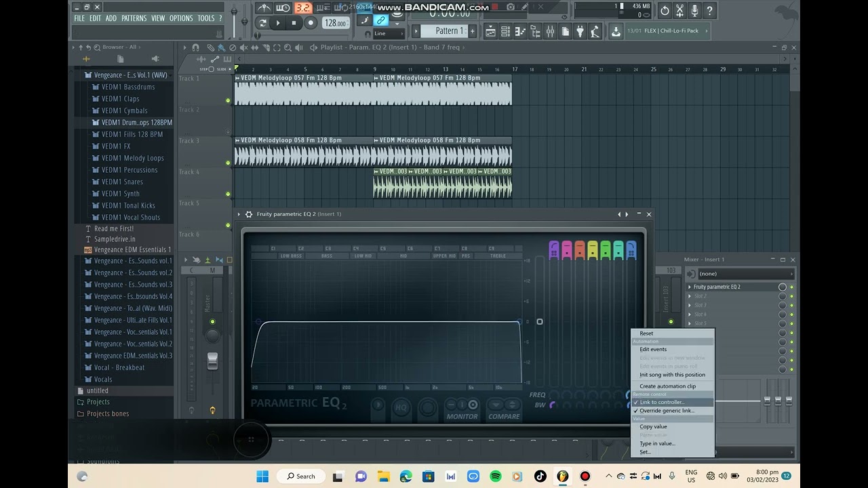Screen dimensions: 868x488
Task: Click the yellow band 4 token in EQ
Action: click(593, 249)
